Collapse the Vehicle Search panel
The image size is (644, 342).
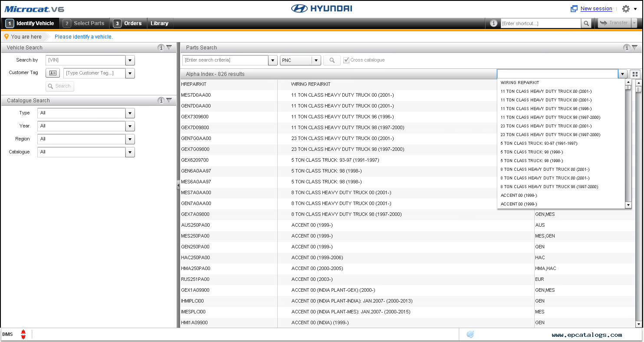pyautogui.click(x=169, y=48)
